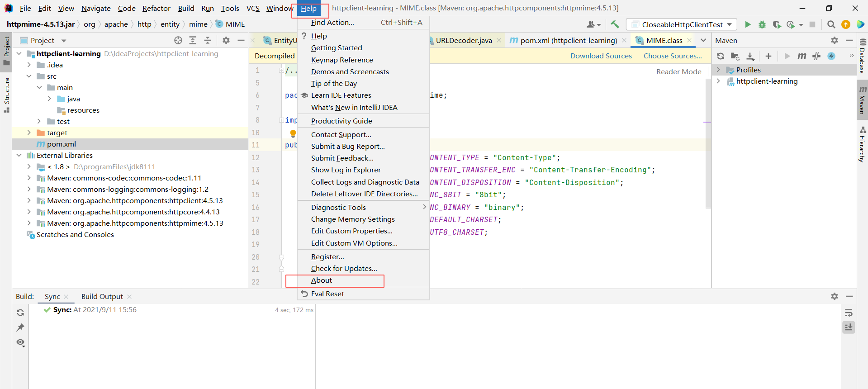Image resolution: width=868 pixels, height=389 pixels.
Task: Open Keymap Reference from the Help menu
Action: pyautogui.click(x=363, y=60)
